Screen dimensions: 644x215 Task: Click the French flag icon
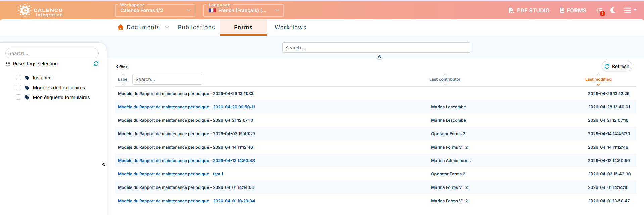tap(212, 10)
